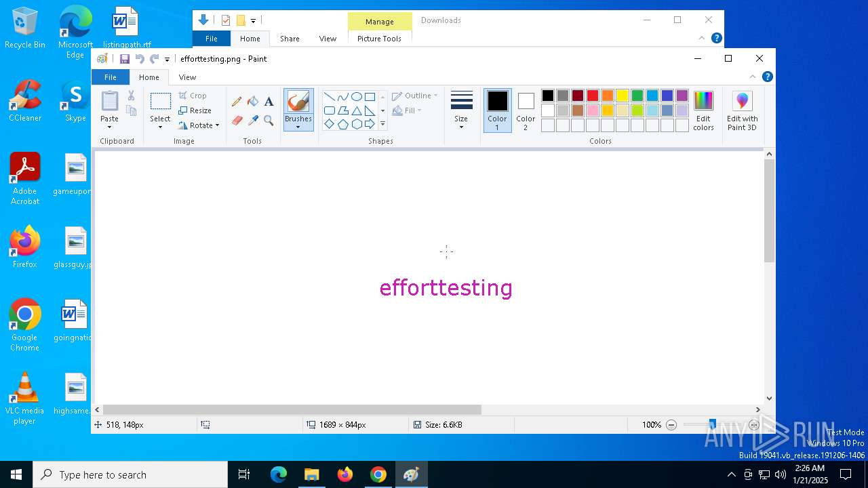Select the Magnifier tool
Image resolution: width=868 pixels, height=488 pixels.
[269, 121]
